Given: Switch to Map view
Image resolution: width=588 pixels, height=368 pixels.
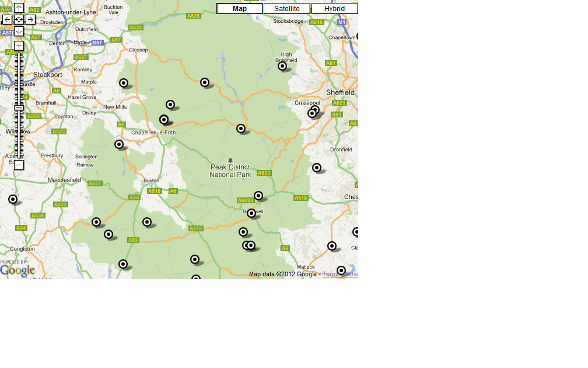Looking at the screenshot, I should tap(240, 9).
